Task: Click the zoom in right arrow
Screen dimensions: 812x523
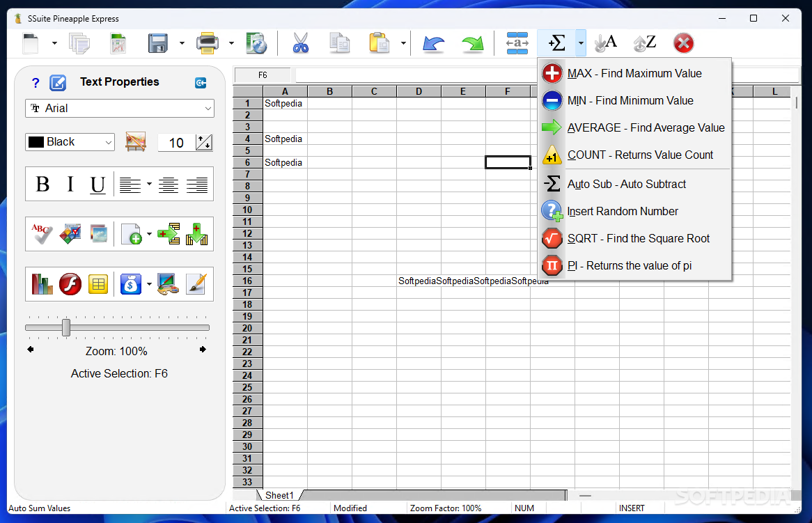Action: point(203,350)
